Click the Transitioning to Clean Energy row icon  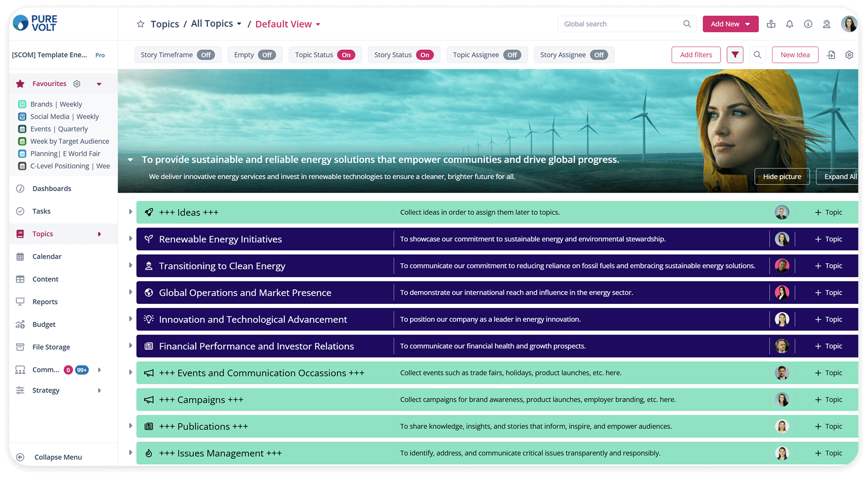(149, 266)
